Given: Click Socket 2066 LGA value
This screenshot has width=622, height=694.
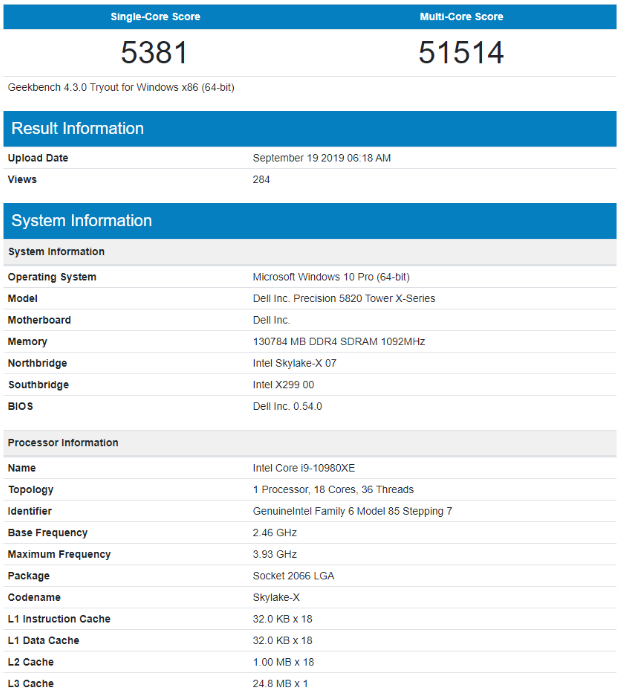Looking at the screenshot, I should coord(294,576).
